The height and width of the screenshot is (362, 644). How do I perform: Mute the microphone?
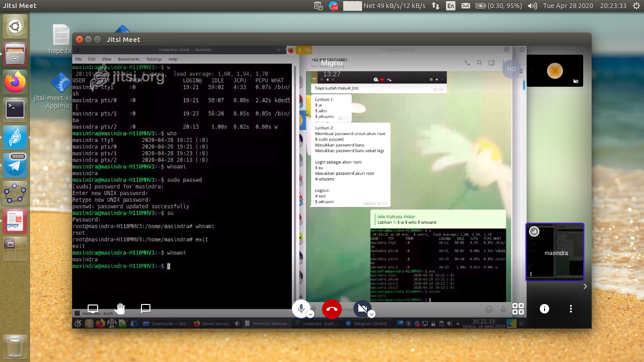[301, 309]
